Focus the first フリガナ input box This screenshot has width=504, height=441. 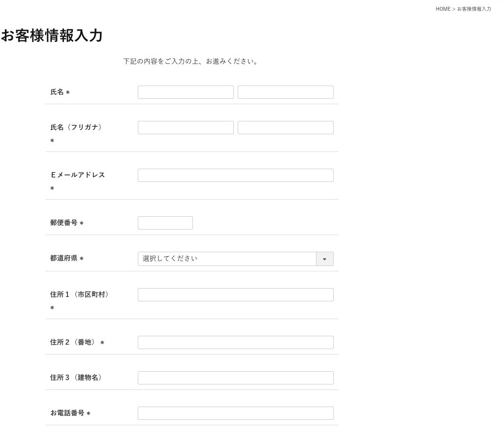tap(186, 128)
